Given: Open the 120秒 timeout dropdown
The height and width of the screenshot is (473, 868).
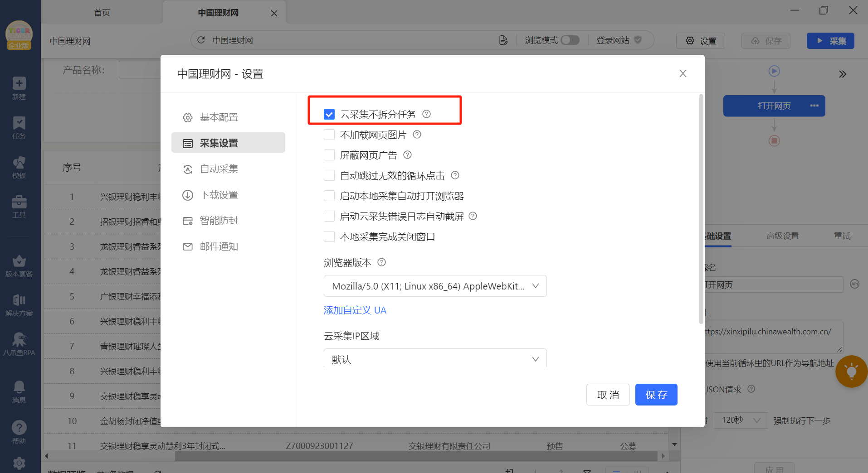Looking at the screenshot, I should pos(741,420).
